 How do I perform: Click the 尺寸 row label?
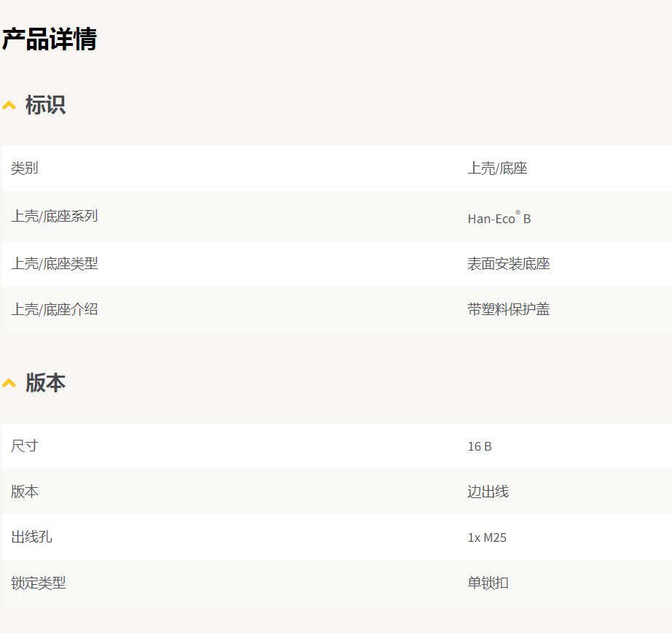point(25,446)
